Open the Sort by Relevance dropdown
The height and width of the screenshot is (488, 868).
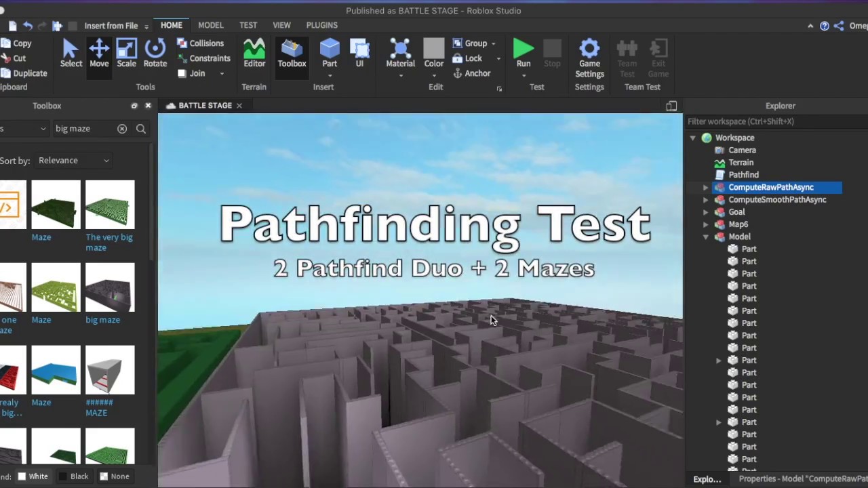(x=73, y=161)
